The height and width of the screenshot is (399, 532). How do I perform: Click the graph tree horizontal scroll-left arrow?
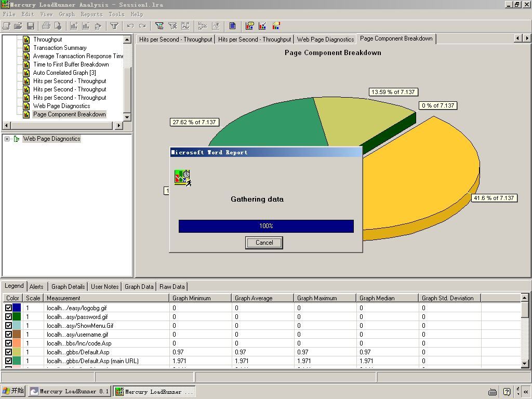coord(6,126)
